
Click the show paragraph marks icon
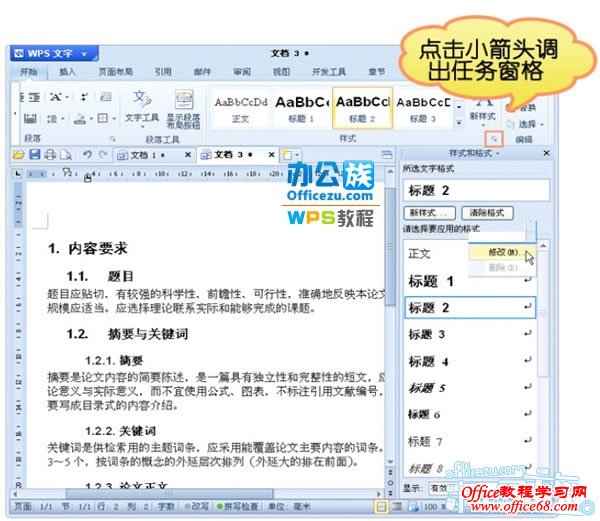[84, 97]
